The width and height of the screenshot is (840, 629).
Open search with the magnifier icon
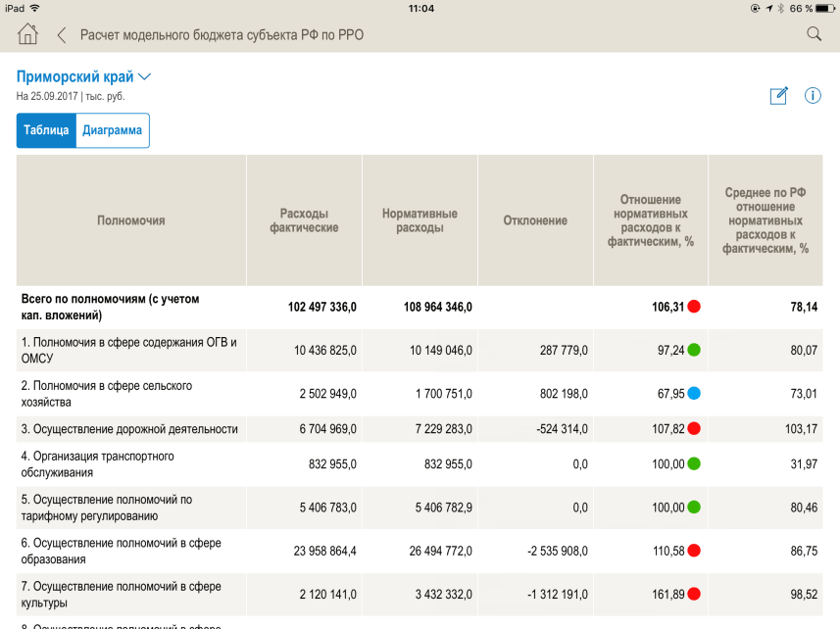(814, 34)
